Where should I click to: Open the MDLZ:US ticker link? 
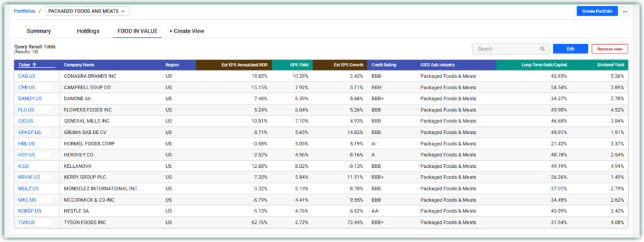pos(28,189)
